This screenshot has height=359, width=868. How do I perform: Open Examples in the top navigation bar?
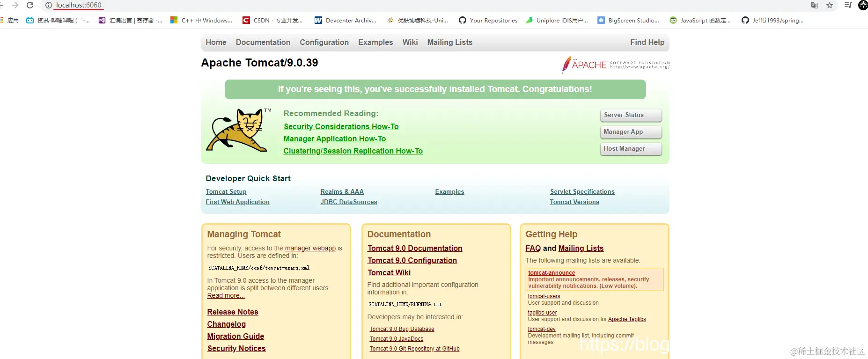[375, 42]
